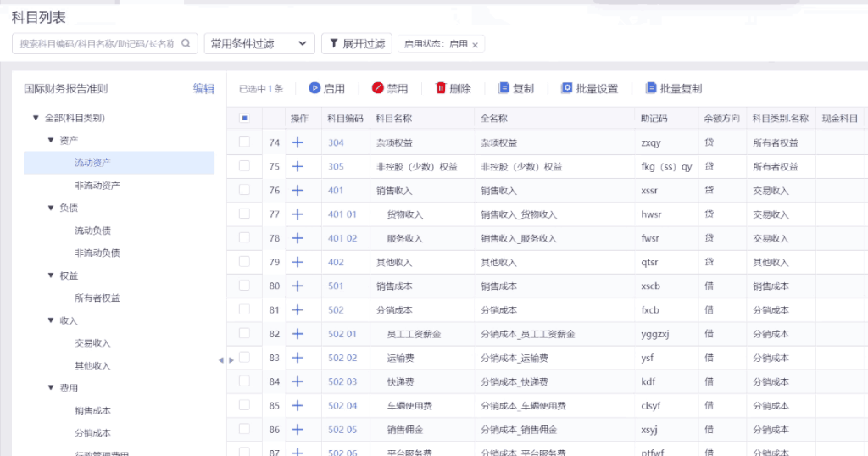
Task: Open account code 304 link
Action: pyautogui.click(x=336, y=142)
